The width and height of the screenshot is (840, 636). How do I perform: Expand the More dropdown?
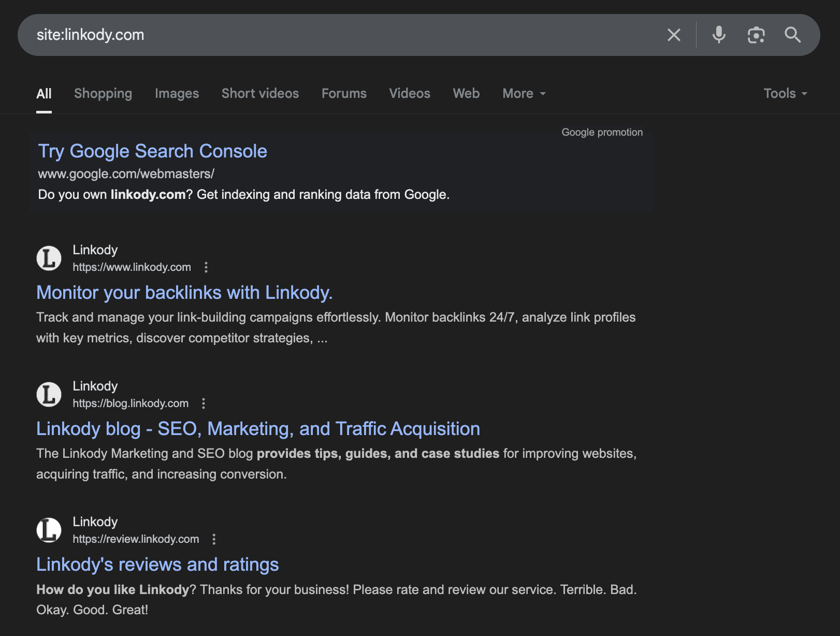tap(524, 94)
